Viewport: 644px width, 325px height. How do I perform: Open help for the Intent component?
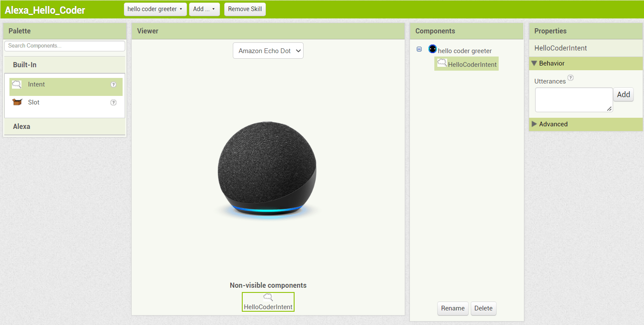coord(113,84)
